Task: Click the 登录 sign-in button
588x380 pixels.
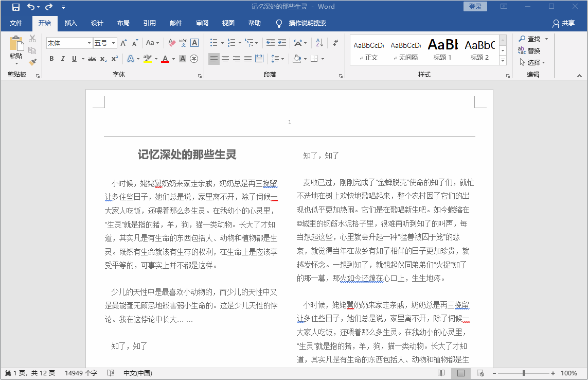Action: click(475, 7)
